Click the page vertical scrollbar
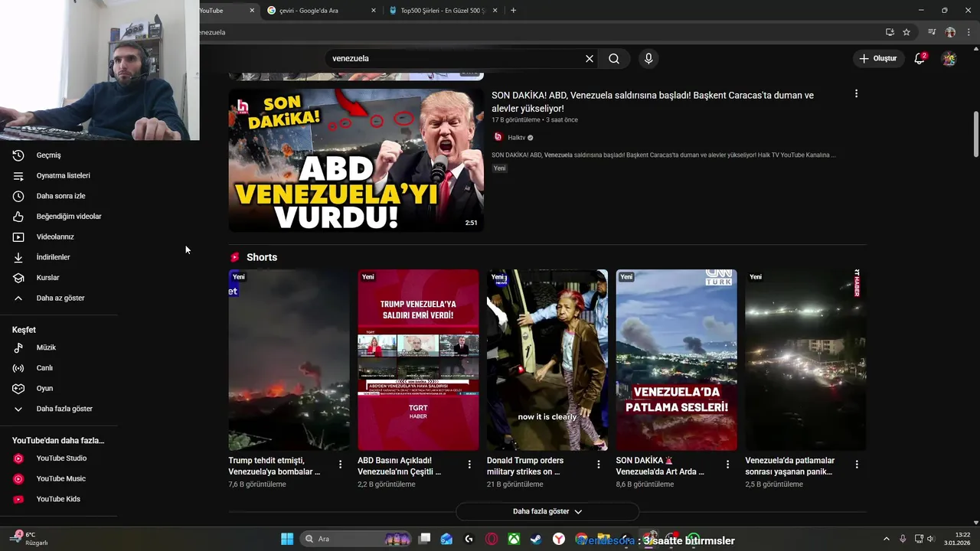This screenshot has height=551, width=980. 975,135
